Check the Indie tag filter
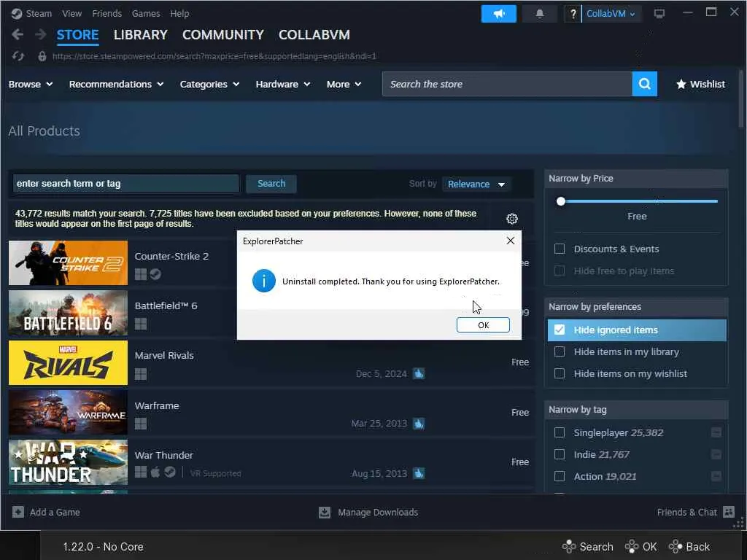This screenshot has width=747, height=560. coord(560,454)
